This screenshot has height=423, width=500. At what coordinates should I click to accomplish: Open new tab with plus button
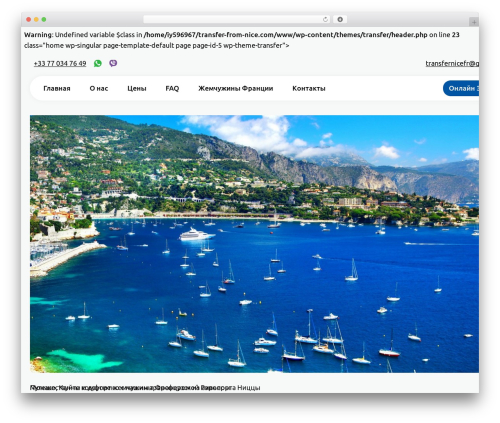pyautogui.click(x=474, y=22)
